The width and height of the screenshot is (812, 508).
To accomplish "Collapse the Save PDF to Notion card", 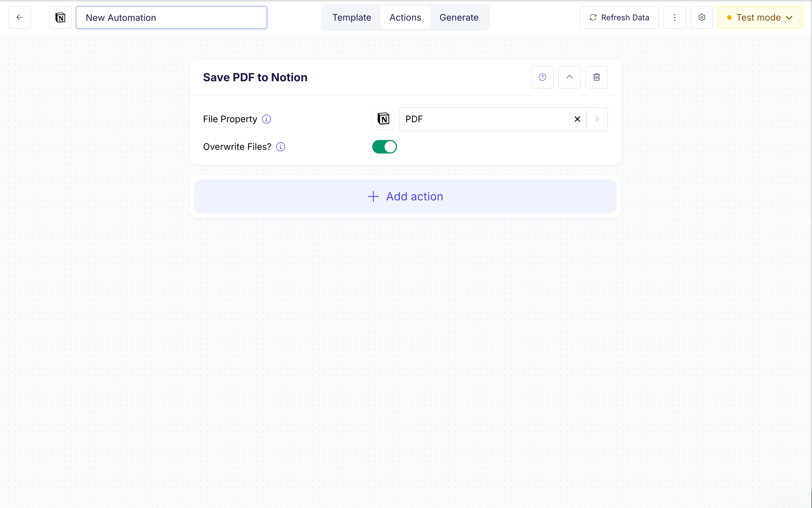I will click(570, 77).
